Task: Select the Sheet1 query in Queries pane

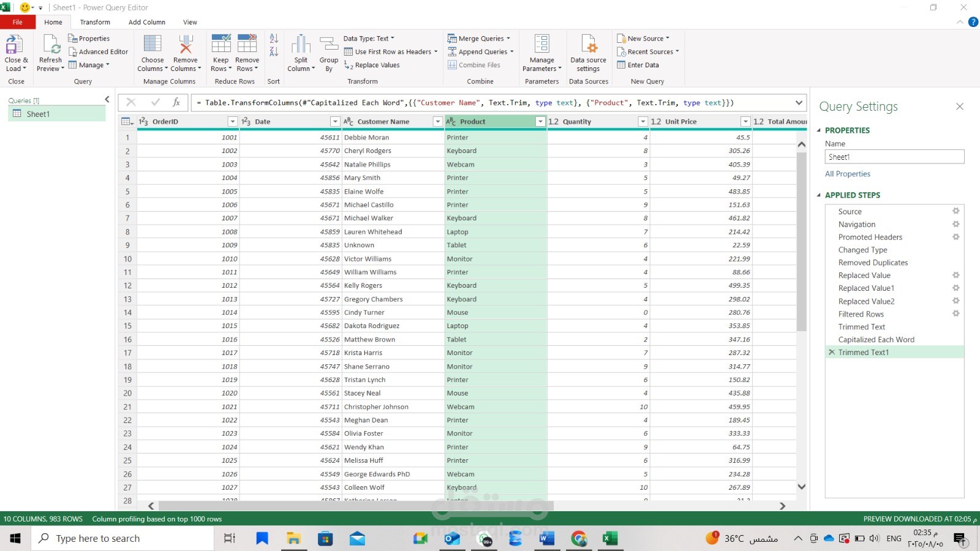Action: [57, 114]
